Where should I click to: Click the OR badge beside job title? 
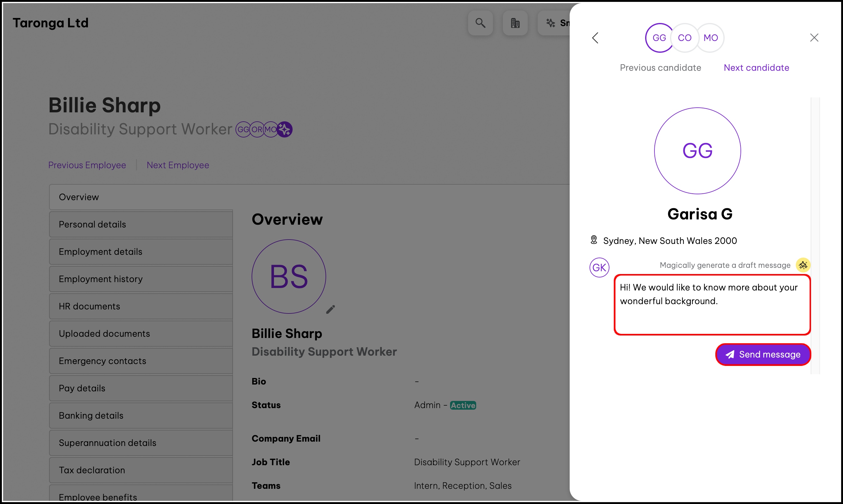point(257,129)
